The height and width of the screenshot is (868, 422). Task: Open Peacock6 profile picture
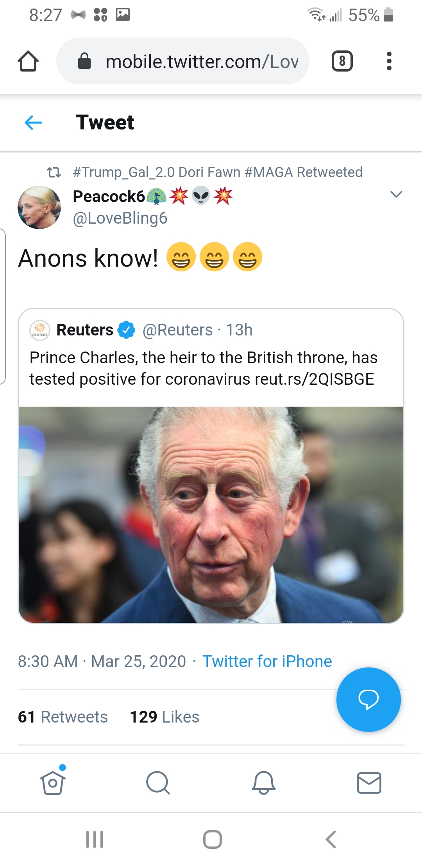pyautogui.click(x=39, y=207)
